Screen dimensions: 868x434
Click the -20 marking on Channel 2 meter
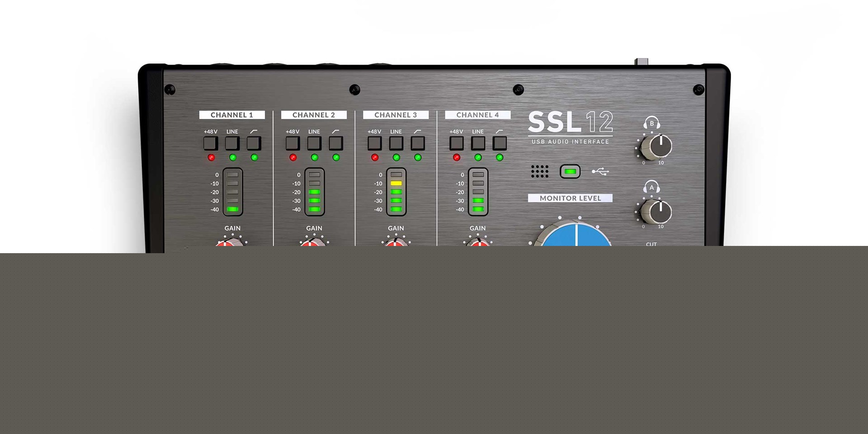[x=296, y=192]
